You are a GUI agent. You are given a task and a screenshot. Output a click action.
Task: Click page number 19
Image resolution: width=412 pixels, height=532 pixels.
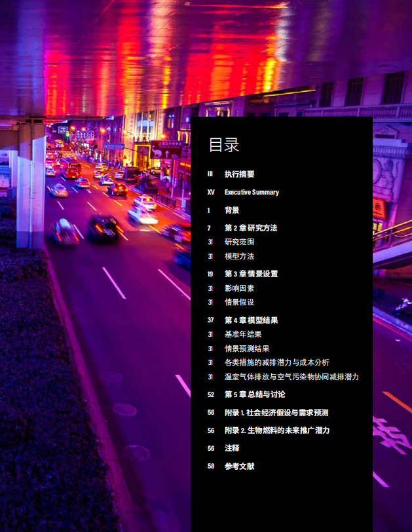[x=210, y=274]
